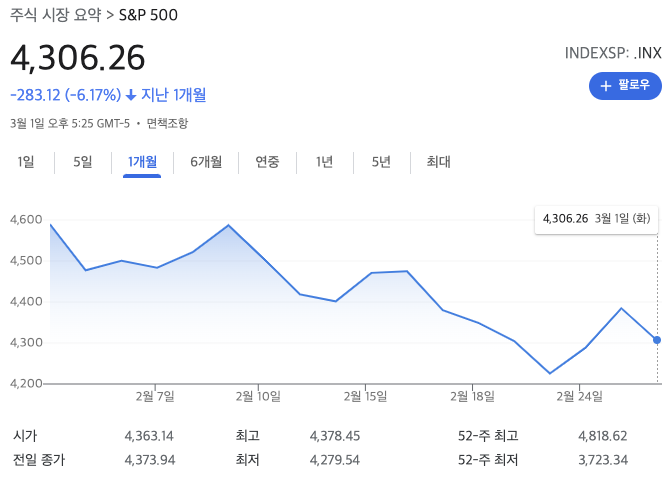Open the 1년 chart tab
The image size is (672, 485).
tap(324, 162)
